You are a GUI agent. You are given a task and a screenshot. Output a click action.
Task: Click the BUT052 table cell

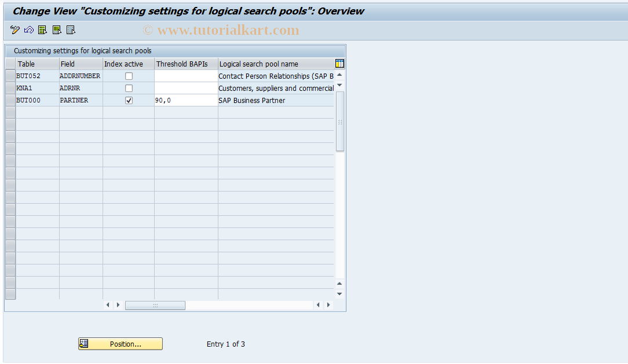[37, 76]
